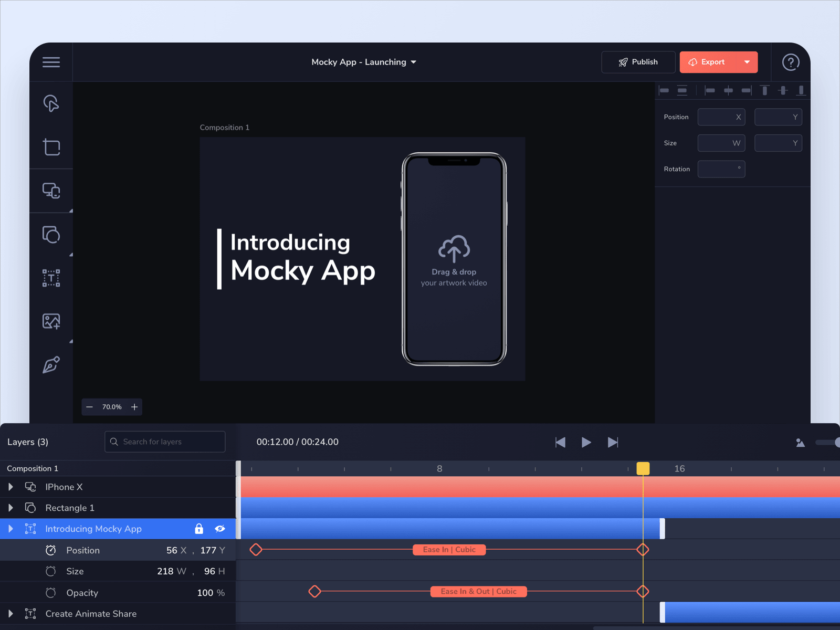Viewport: 840px width, 630px height.
Task: Click the add image tool
Action: coord(51,321)
